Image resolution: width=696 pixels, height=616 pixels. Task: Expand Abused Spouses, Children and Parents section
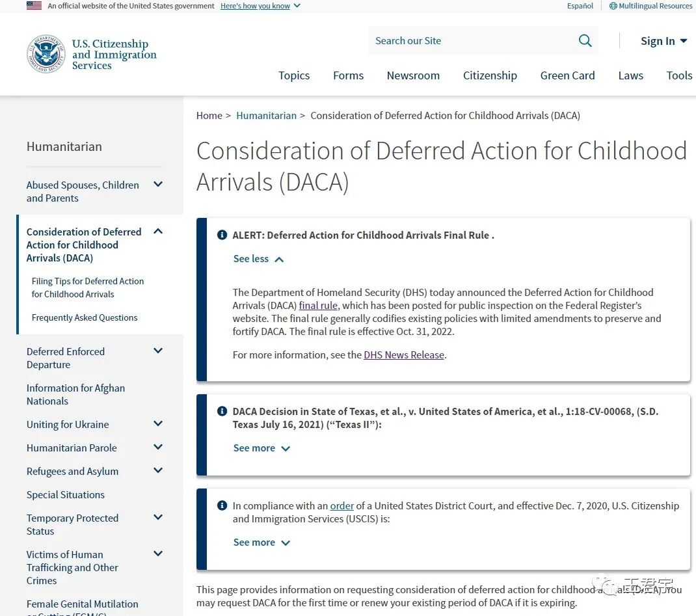tap(158, 184)
